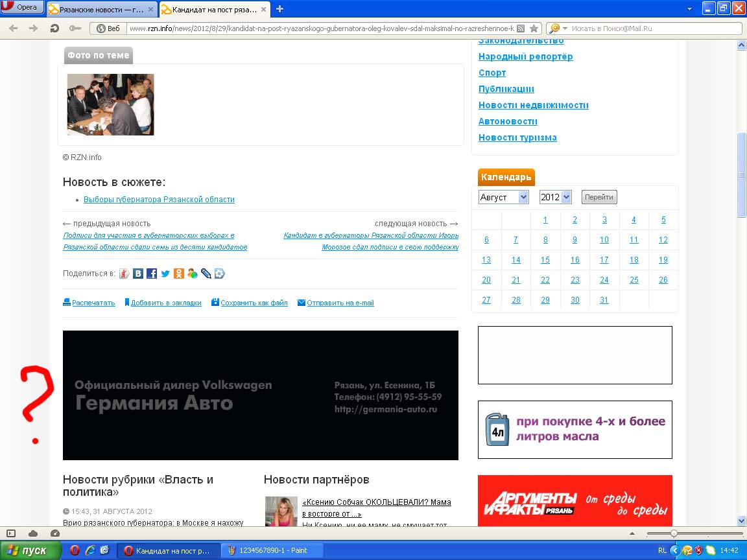Adjust the page zoom slider
Viewport: 747px width, 560px height.
674,533
